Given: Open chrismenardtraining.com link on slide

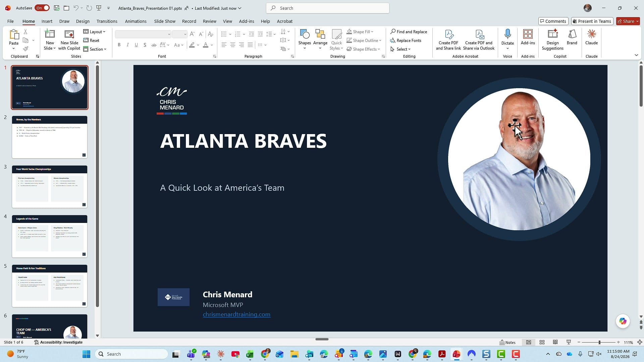Looking at the screenshot, I should click(236, 314).
